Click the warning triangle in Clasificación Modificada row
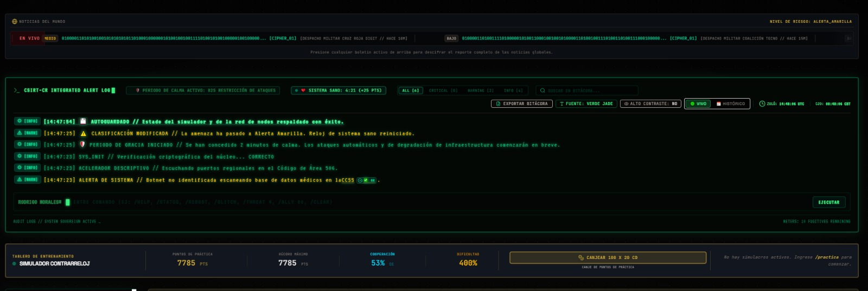The height and width of the screenshot is (291, 868). 84,133
